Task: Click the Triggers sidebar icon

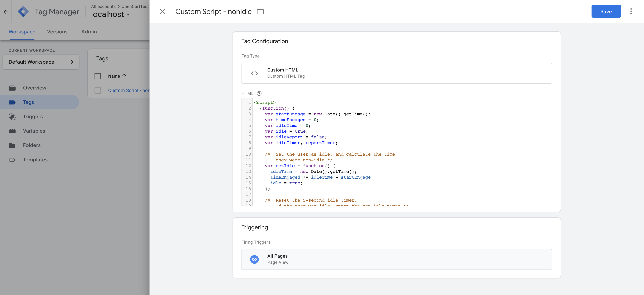Action: [12, 117]
